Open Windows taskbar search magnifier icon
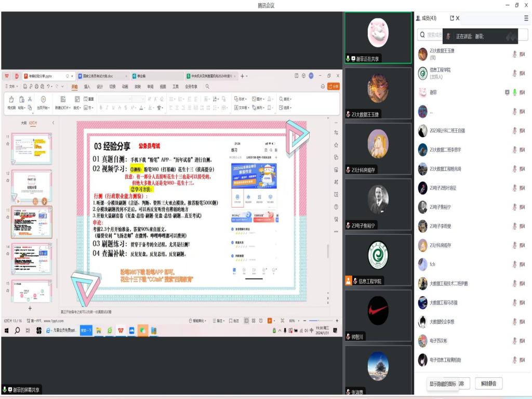Screen dimensions: 532x399 coord(17,330)
